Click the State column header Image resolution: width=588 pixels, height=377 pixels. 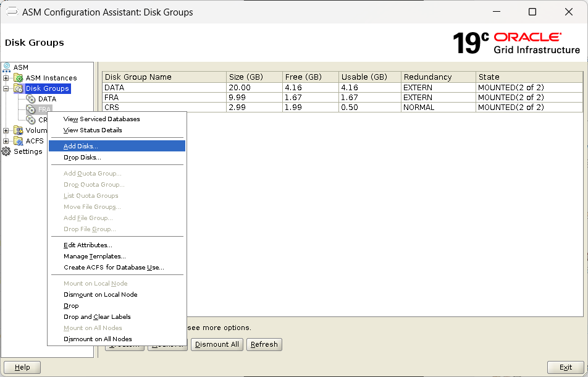tap(529, 77)
